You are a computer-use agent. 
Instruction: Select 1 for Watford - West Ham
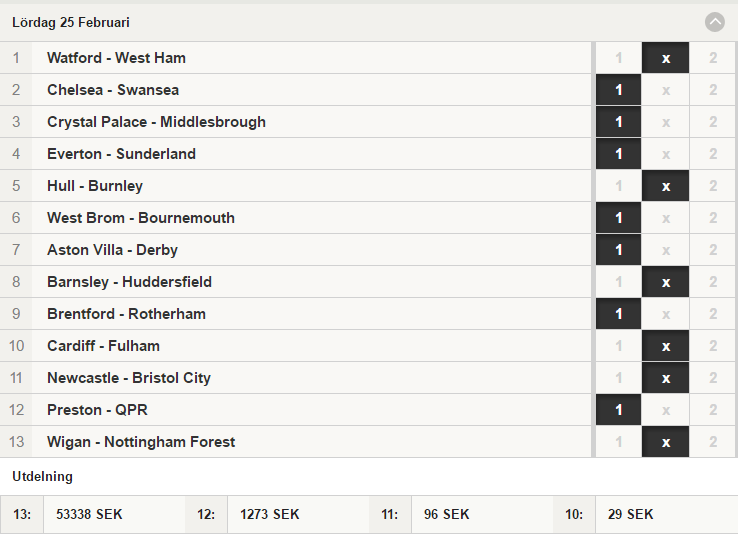pos(618,58)
